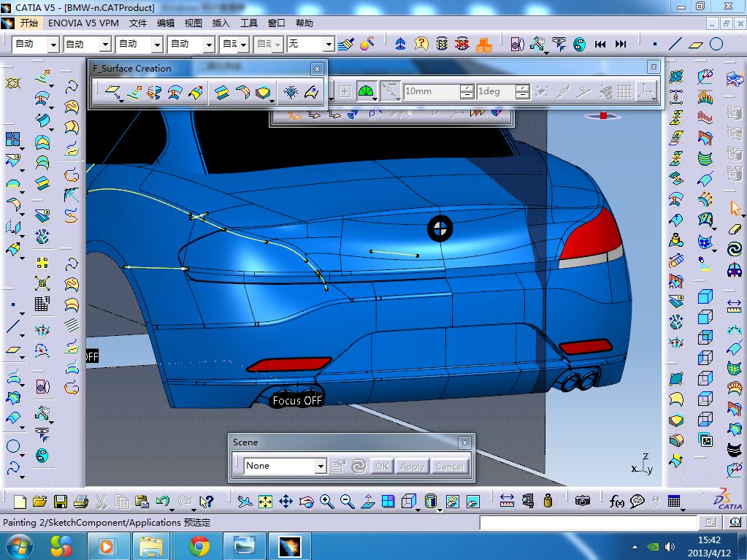Click the first icon in F_Surface Creation toolbar

pos(112,92)
